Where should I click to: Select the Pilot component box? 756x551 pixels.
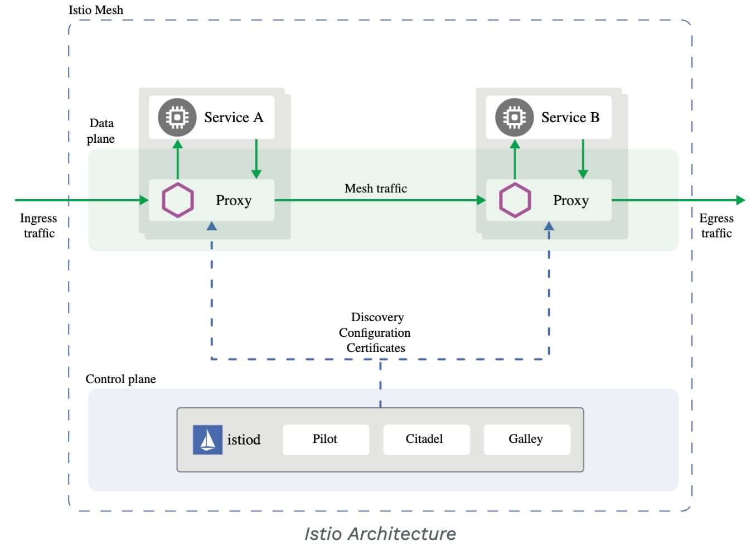(326, 439)
